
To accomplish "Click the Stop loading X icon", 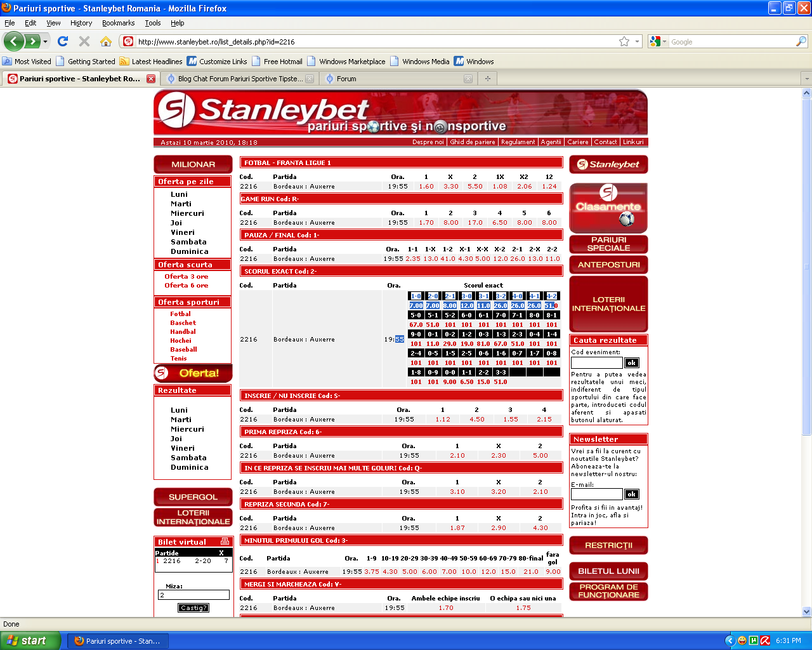I will 84,41.
